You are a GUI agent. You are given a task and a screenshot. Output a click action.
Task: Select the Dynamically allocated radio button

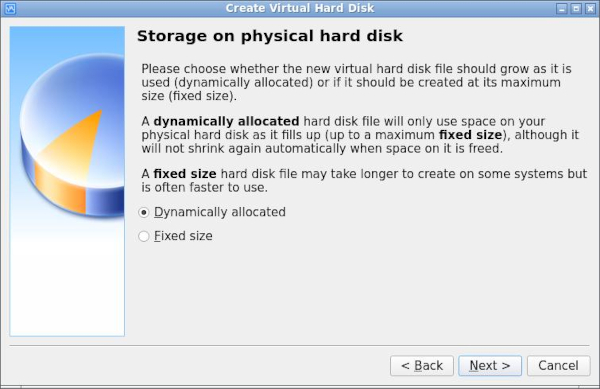point(143,212)
